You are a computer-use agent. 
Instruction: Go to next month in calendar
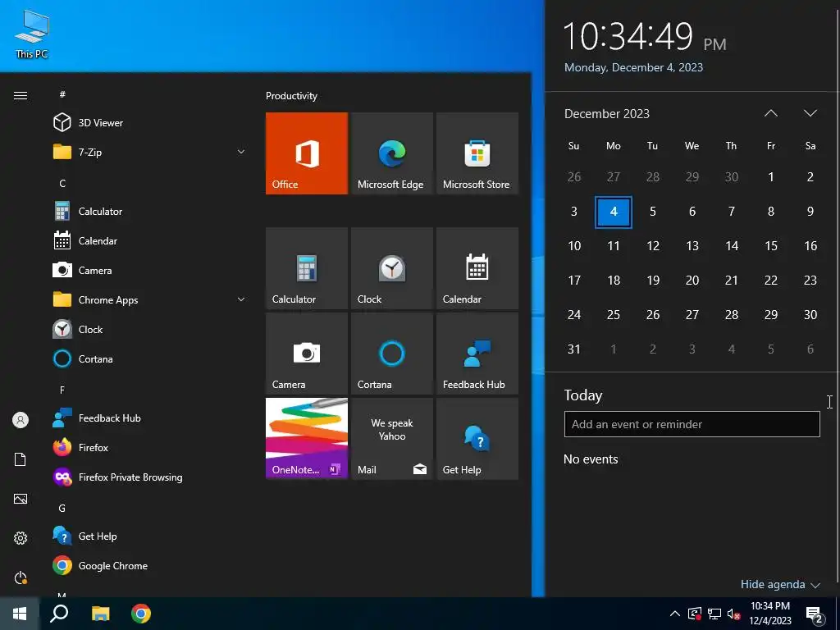[810, 113]
